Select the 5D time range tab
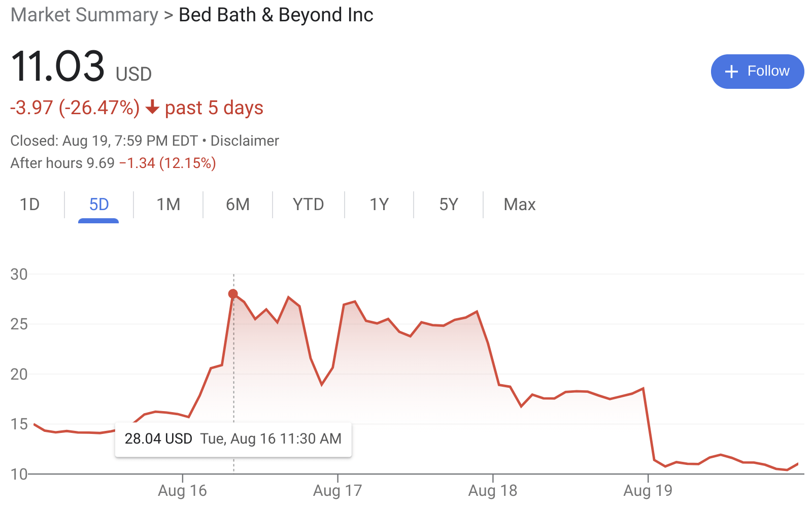The width and height of the screenshot is (812, 506). click(99, 205)
